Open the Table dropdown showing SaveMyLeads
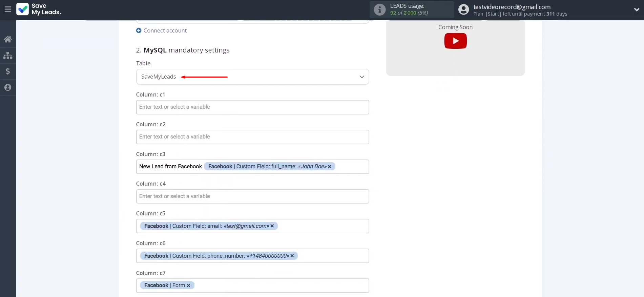This screenshot has height=297, width=644. [x=252, y=77]
